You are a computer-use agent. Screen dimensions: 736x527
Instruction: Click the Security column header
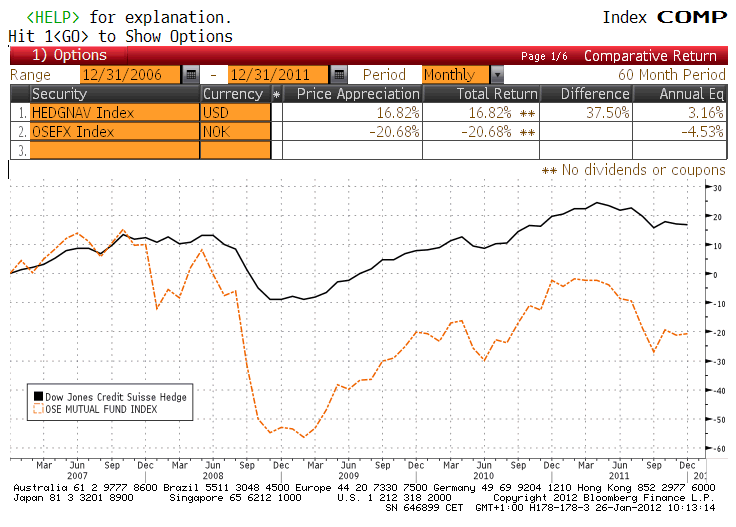[115, 94]
